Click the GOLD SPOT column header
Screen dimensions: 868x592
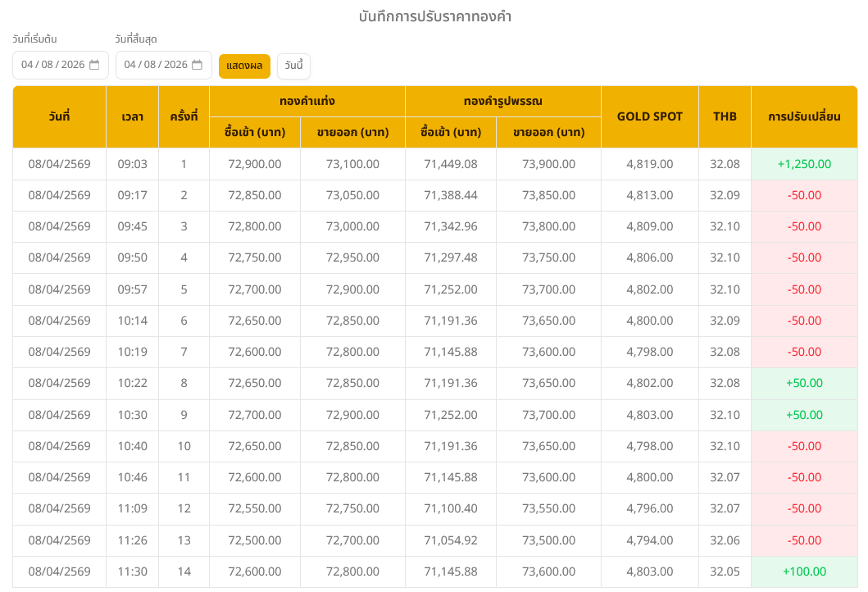click(649, 116)
